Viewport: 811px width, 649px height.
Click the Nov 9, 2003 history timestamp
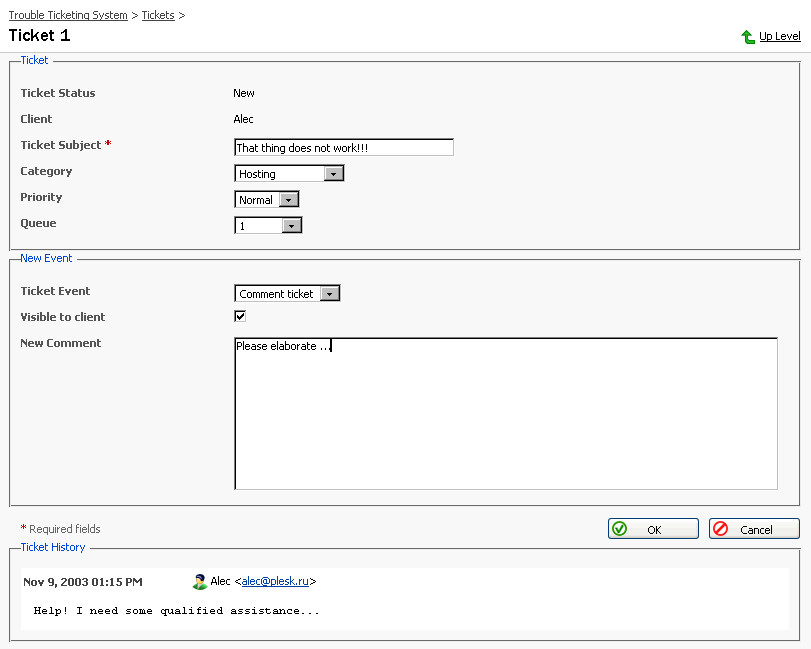tap(82, 582)
